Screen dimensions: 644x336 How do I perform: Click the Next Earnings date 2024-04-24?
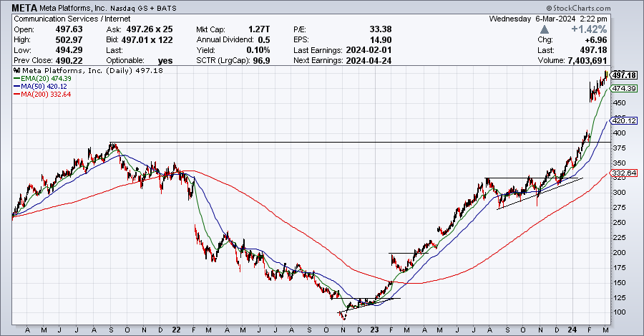coord(369,60)
